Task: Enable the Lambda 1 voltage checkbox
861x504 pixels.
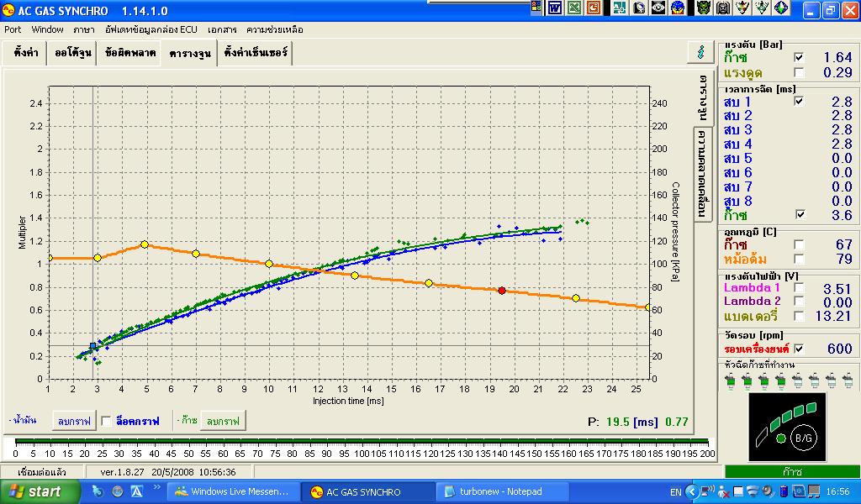Action: 798,288
